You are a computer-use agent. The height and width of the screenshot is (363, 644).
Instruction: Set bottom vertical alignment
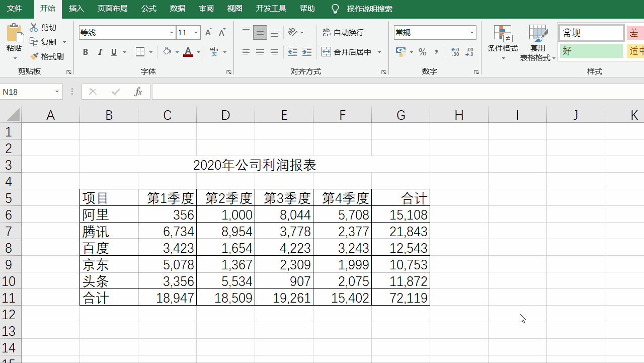coord(274,33)
